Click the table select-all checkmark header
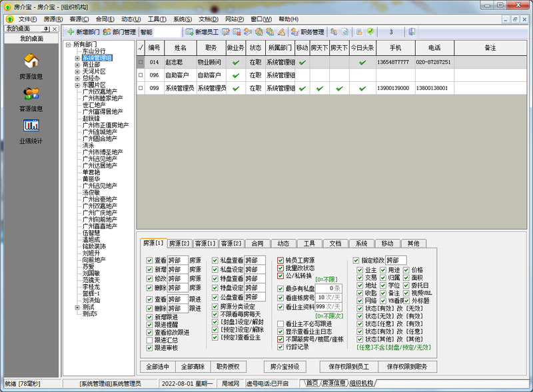Viewport: 533px width, 392px height. click(141, 48)
